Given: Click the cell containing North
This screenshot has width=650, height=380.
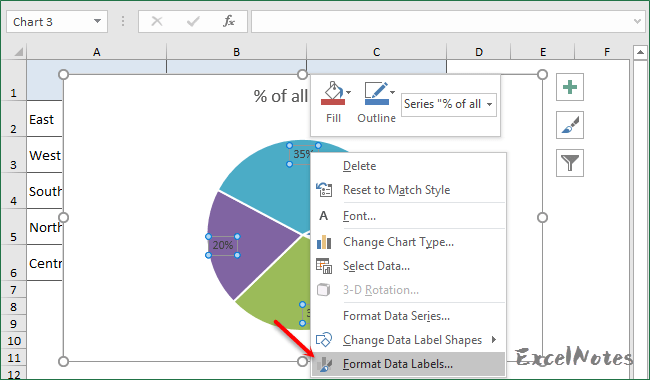Looking at the screenshot, I should pos(45,227).
